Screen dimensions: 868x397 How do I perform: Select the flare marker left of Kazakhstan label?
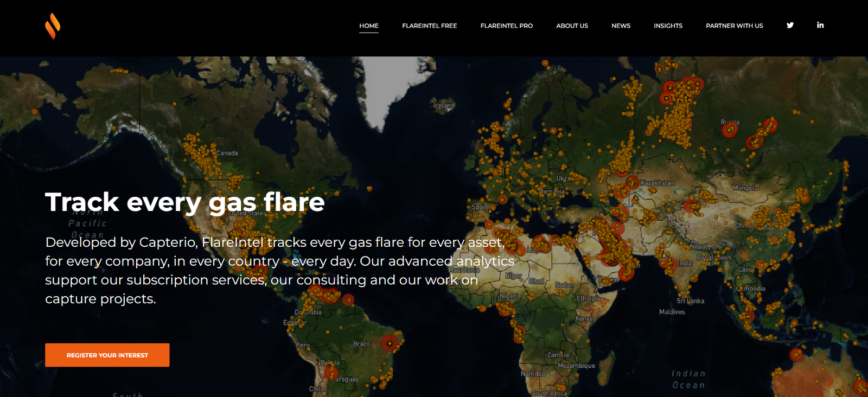(x=632, y=182)
